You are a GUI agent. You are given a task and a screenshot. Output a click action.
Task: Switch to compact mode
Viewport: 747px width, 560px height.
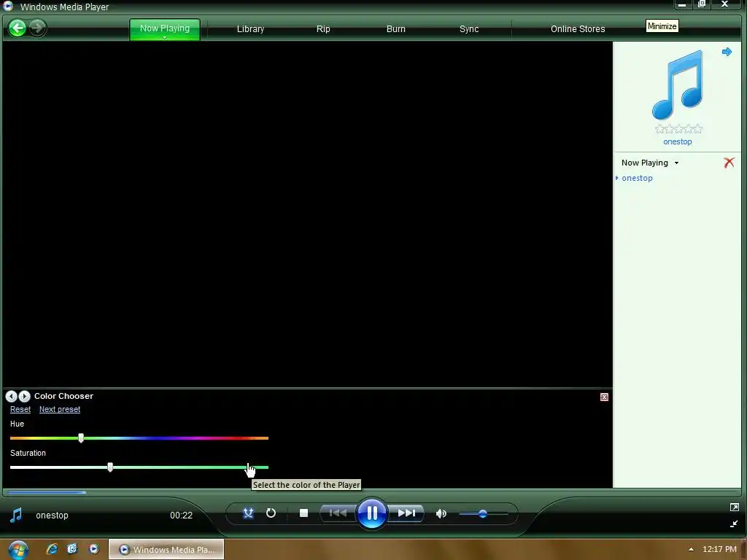734,524
